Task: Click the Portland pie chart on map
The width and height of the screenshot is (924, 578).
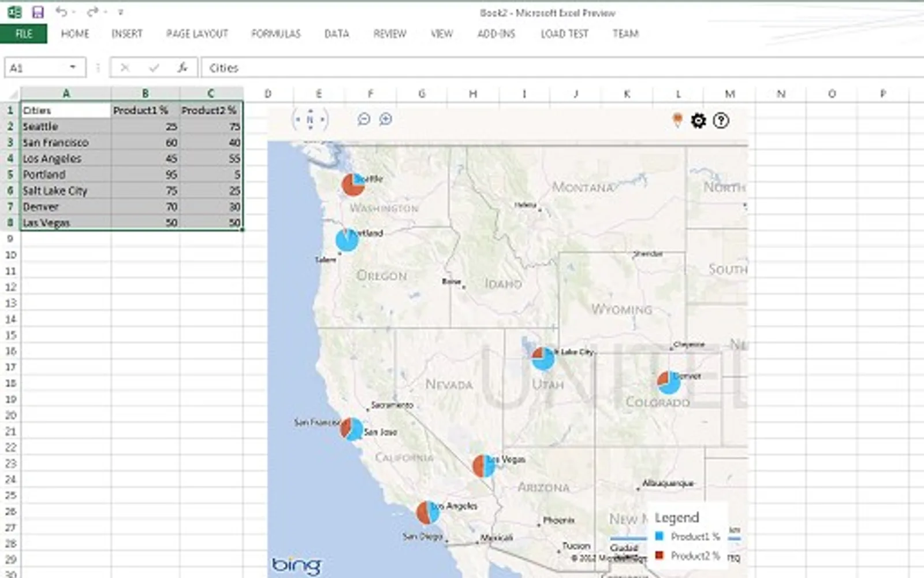Action: (x=346, y=239)
